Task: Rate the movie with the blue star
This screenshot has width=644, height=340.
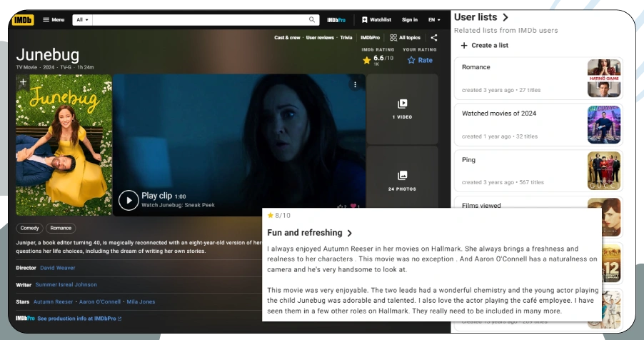Action: pyautogui.click(x=420, y=60)
